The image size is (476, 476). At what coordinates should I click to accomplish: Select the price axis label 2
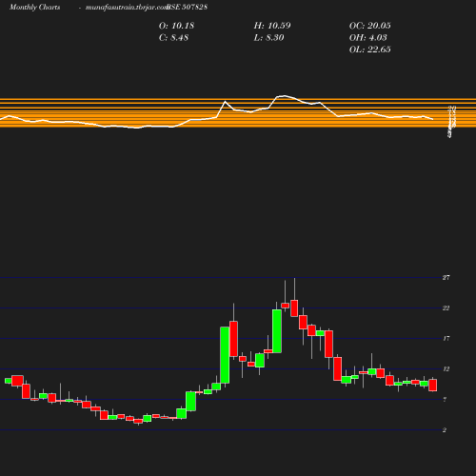click(x=445, y=430)
